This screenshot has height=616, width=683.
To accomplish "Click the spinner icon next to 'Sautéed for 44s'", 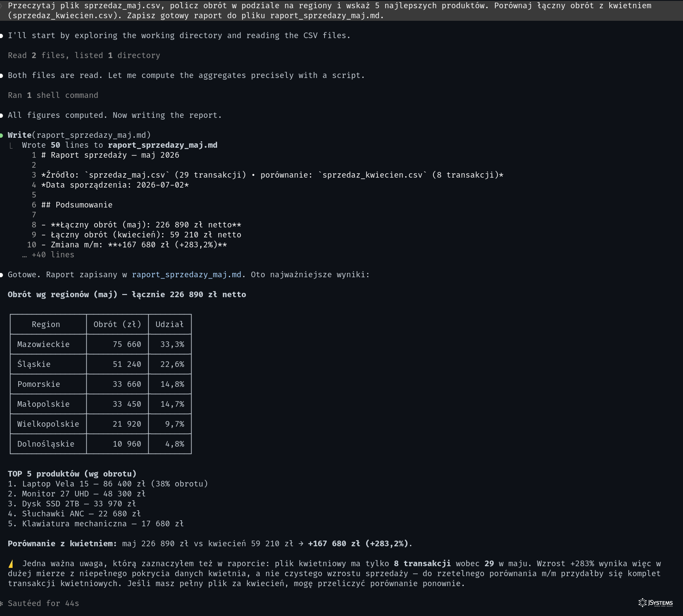I will (x=2, y=603).
